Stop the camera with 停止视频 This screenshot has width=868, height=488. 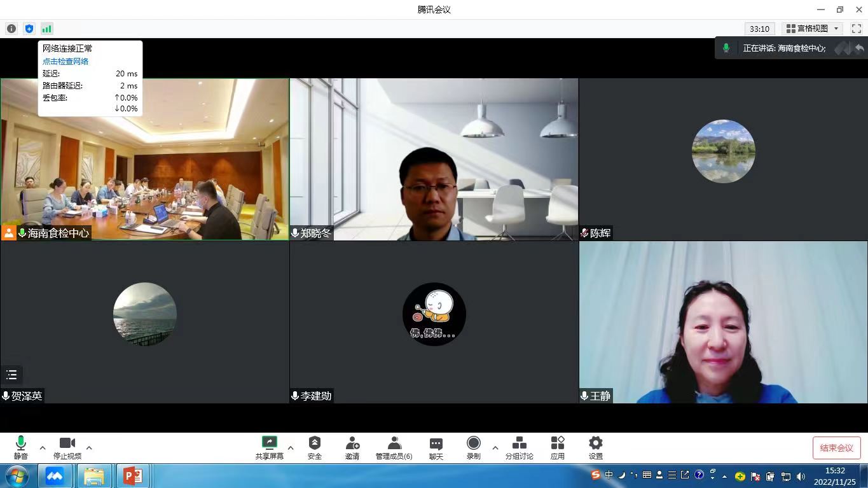(67, 448)
